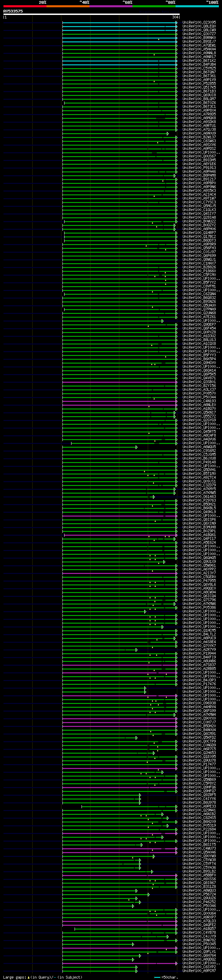Click the cyan ~100% identity legend swatch
Screen dimensions: 222x980
197,6
